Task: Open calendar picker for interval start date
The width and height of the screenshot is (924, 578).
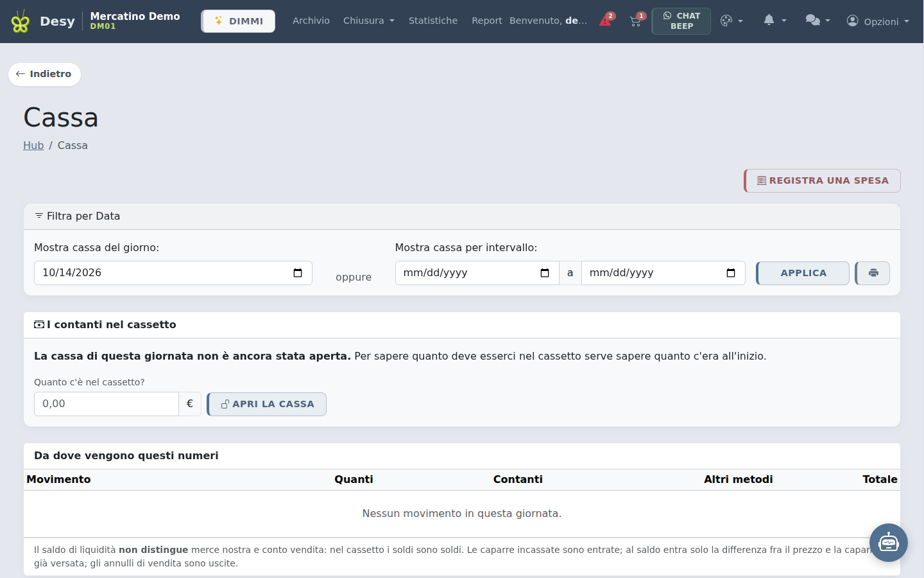Action: click(545, 273)
